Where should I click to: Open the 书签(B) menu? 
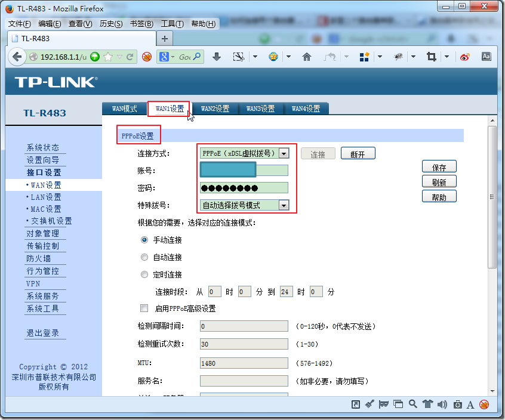[141, 24]
